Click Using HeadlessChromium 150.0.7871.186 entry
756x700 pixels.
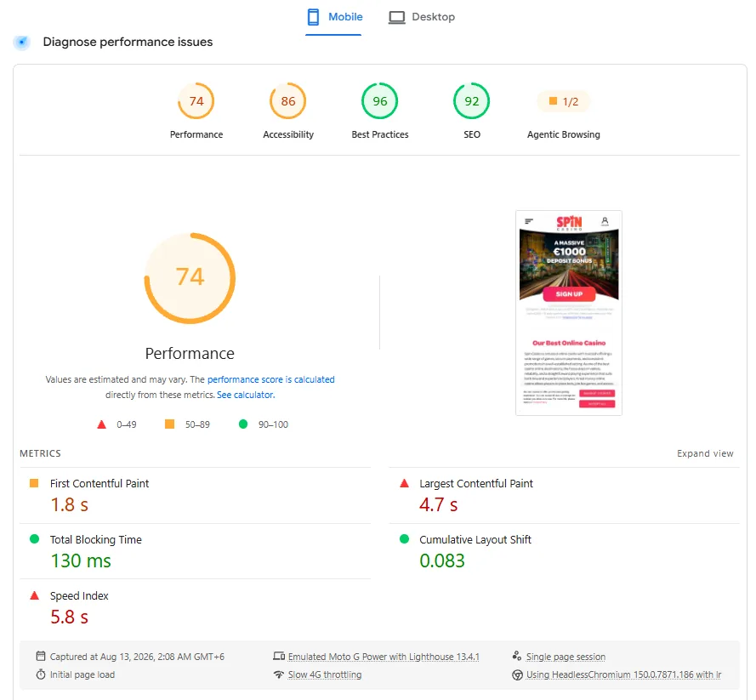click(623, 675)
